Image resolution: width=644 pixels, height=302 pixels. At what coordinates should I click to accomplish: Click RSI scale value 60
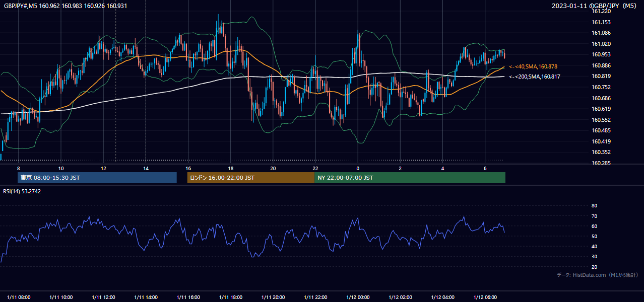(594, 226)
